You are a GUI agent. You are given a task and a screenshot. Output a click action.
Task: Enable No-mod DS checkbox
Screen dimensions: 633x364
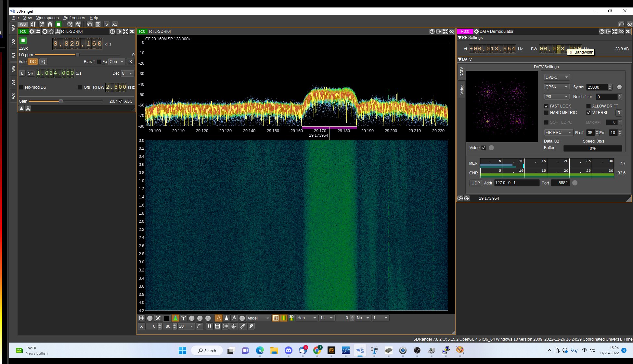[x=21, y=87]
